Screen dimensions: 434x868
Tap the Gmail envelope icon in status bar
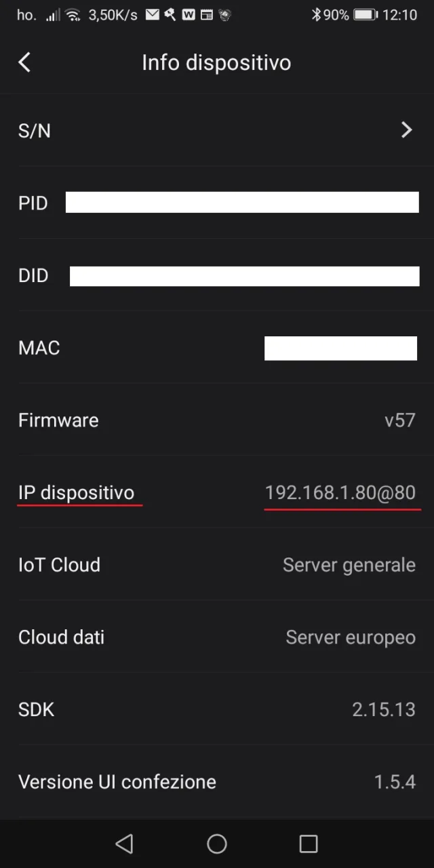152,14
